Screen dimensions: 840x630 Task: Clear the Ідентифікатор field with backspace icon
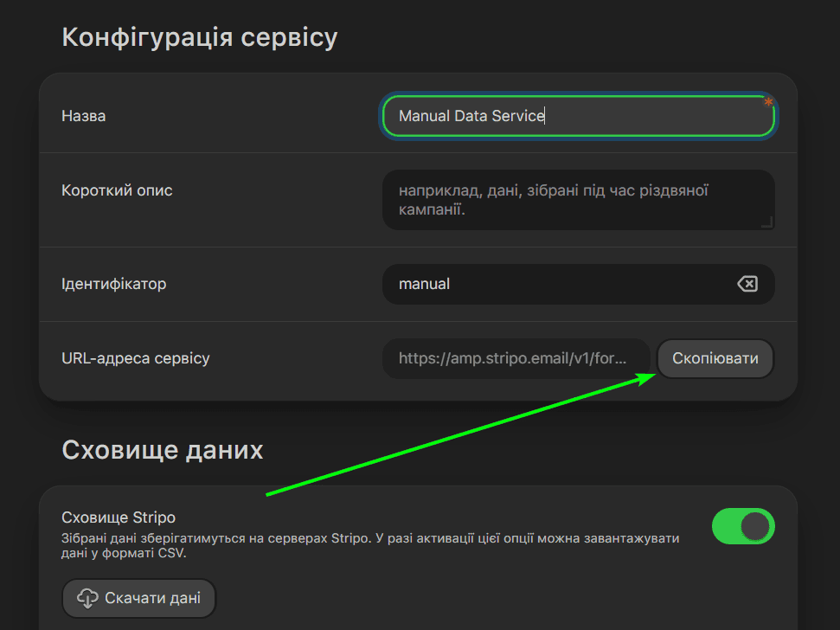tap(747, 284)
